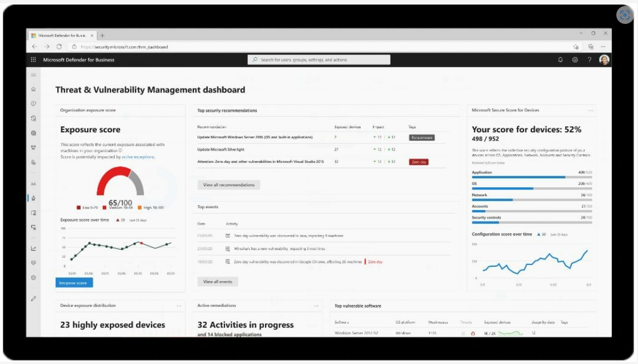Viewport: 638px width, 364px height.
Task: Click the Low 0-29 legend swatch
Action: pyautogui.click(x=78, y=207)
